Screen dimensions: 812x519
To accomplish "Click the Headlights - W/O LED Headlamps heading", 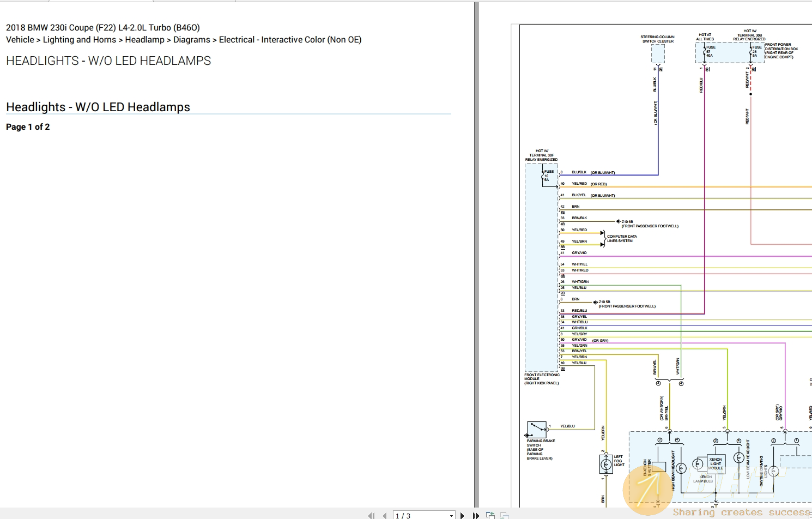I will coord(98,107).
